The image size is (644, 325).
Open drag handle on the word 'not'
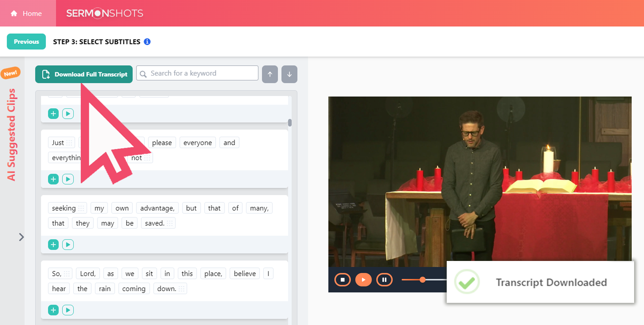148,157
